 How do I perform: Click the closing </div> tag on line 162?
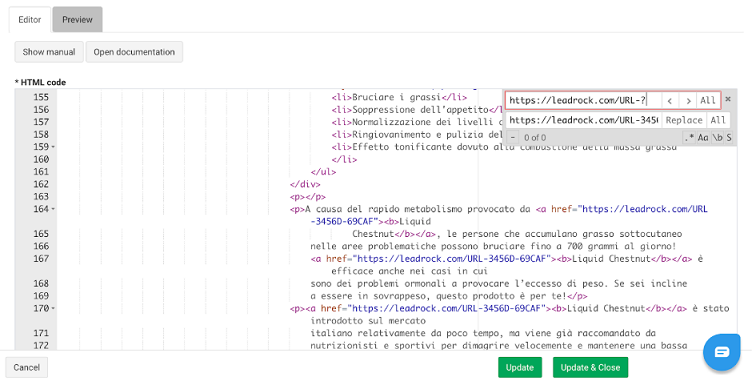[x=305, y=184]
